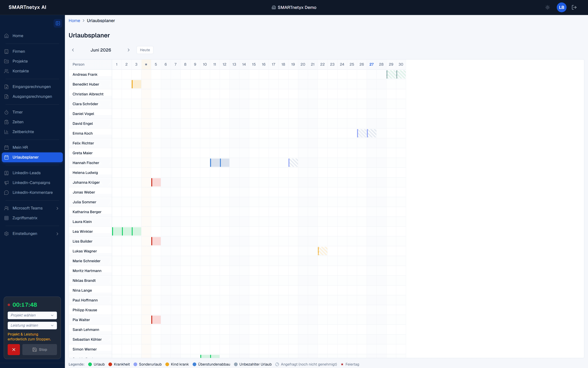Screen dimensions: 588x368
Task: Open LinkedIn-Campaigns menu item
Action: (x=32, y=183)
